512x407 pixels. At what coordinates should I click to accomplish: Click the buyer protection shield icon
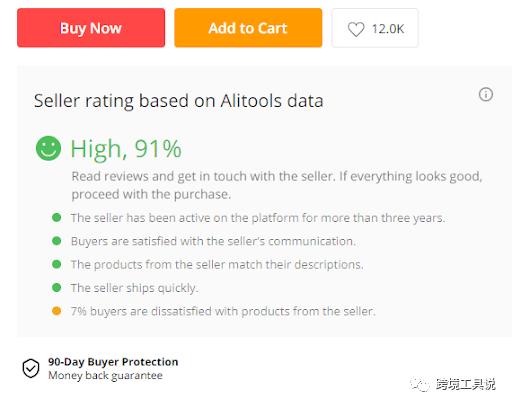click(x=31, y=368)
